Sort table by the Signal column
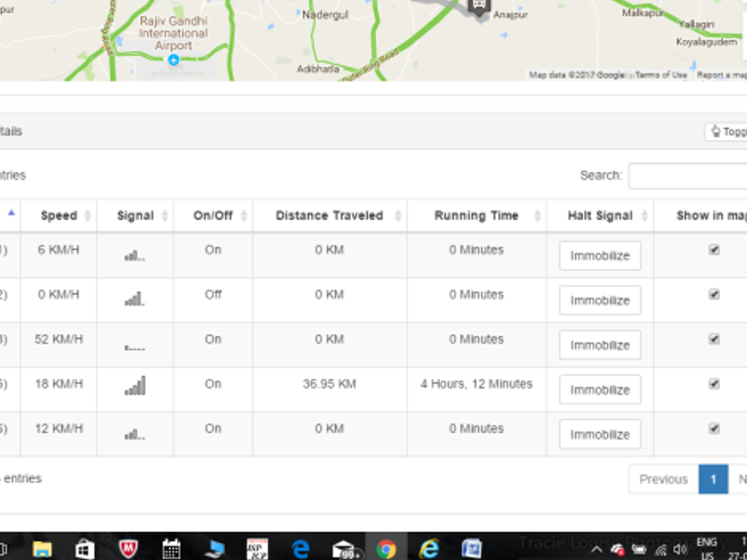The height and width of the screenshot is (560, 747). pos(135,216)
